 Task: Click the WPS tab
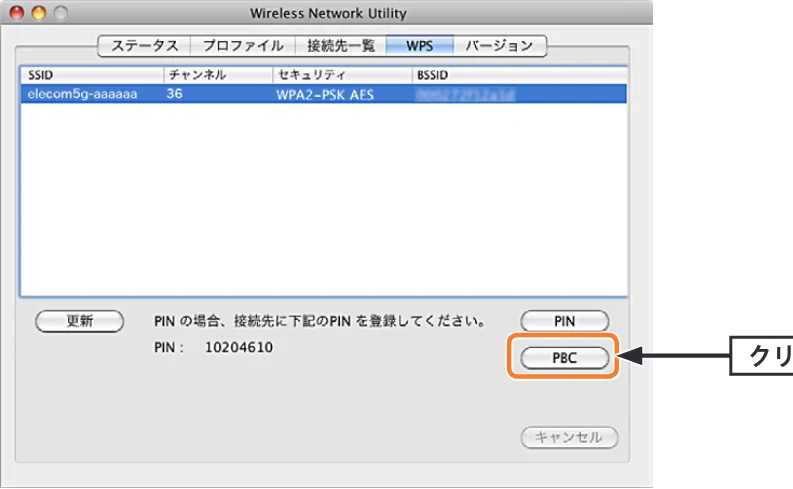[420, 46]
